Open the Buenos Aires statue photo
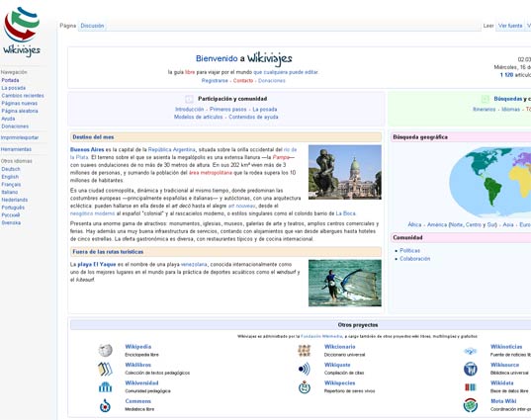This screenshot has height=420, width=531. (x=345, y=172)
